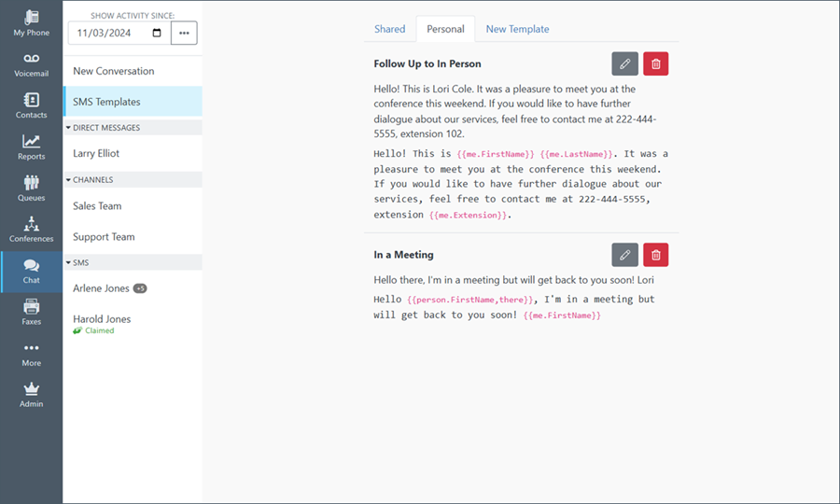
Task: Open the Conferences section
Action: point(31,229)
